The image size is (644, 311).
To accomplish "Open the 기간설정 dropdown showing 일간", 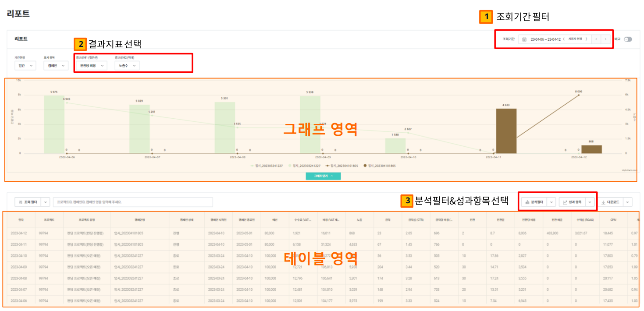I will pos(25,66).
